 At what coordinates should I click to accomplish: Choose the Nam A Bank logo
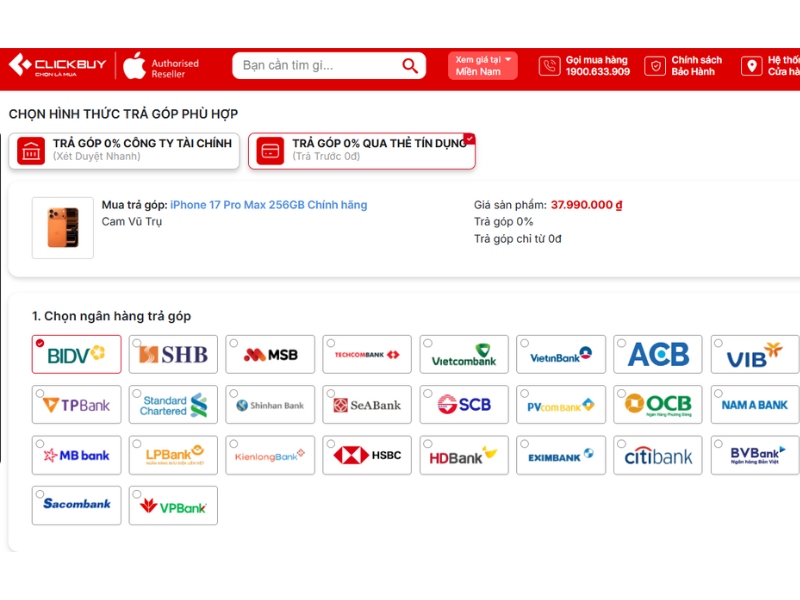coord(755,405)
